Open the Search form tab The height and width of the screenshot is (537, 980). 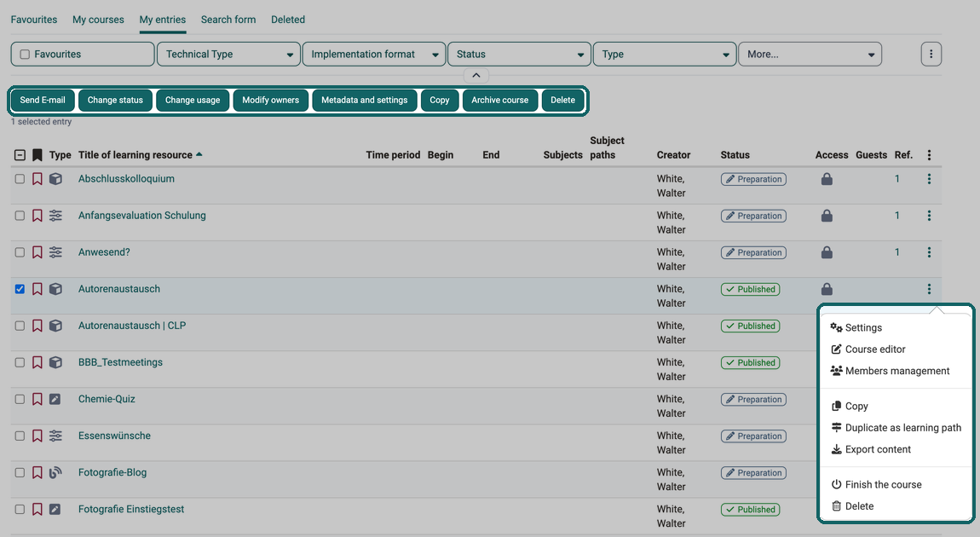point(228,20)
